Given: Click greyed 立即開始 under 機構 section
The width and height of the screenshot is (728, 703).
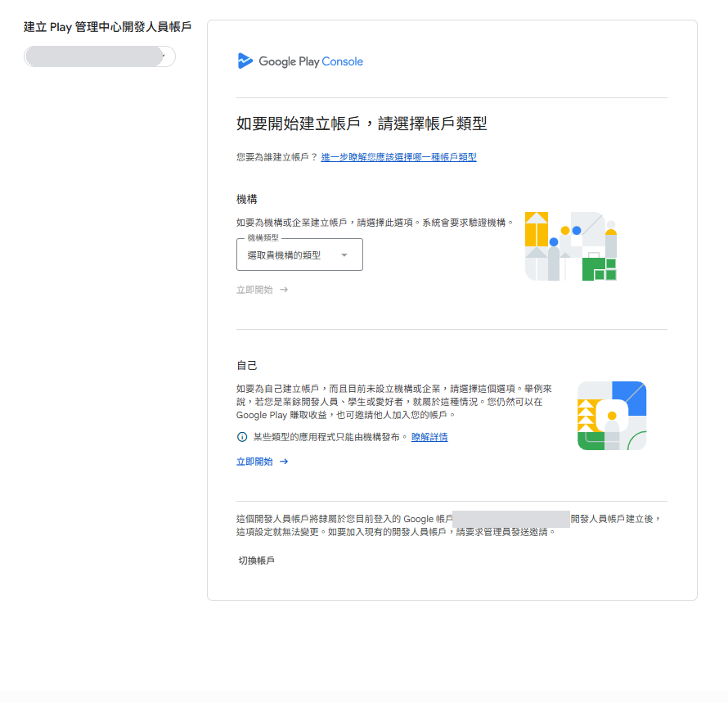Looking at the screenshot, I should point(254,290).
